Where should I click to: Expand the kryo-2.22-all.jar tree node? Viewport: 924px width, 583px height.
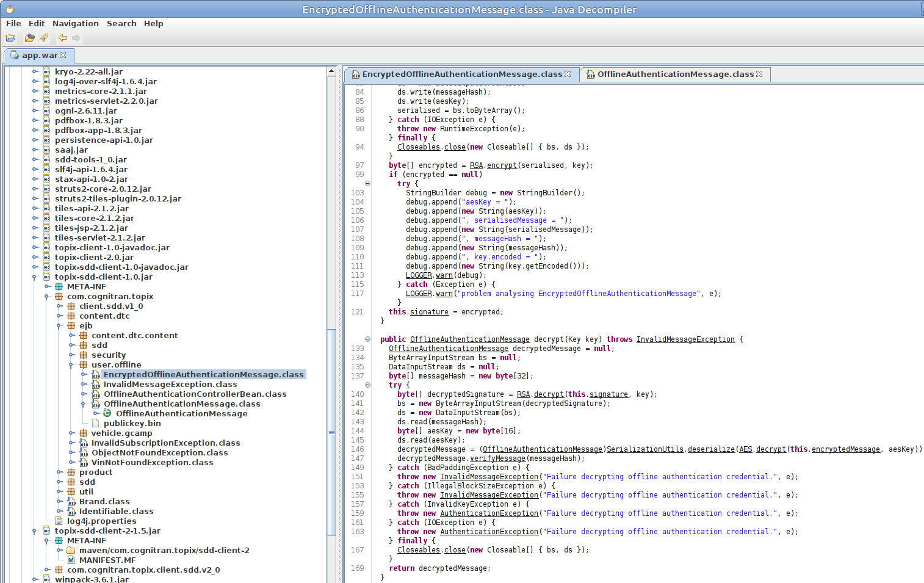point(35,71)
